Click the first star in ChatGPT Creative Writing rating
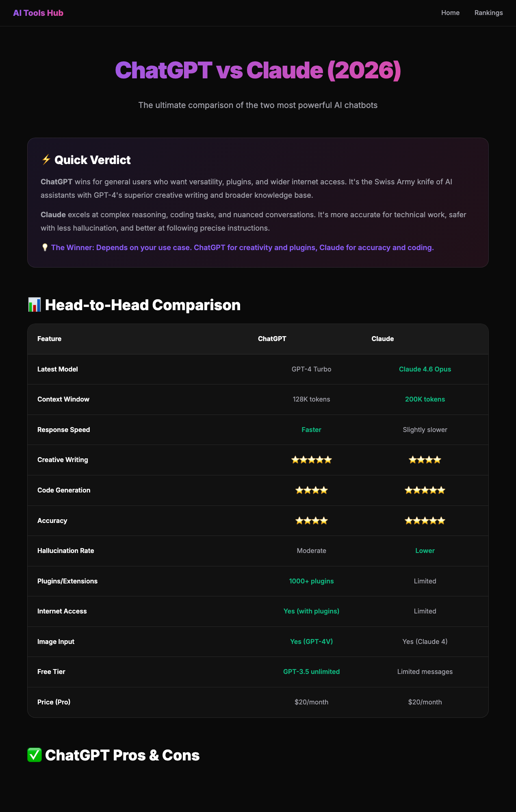Screen dimensions: 516x812 [x=296, y=460]
